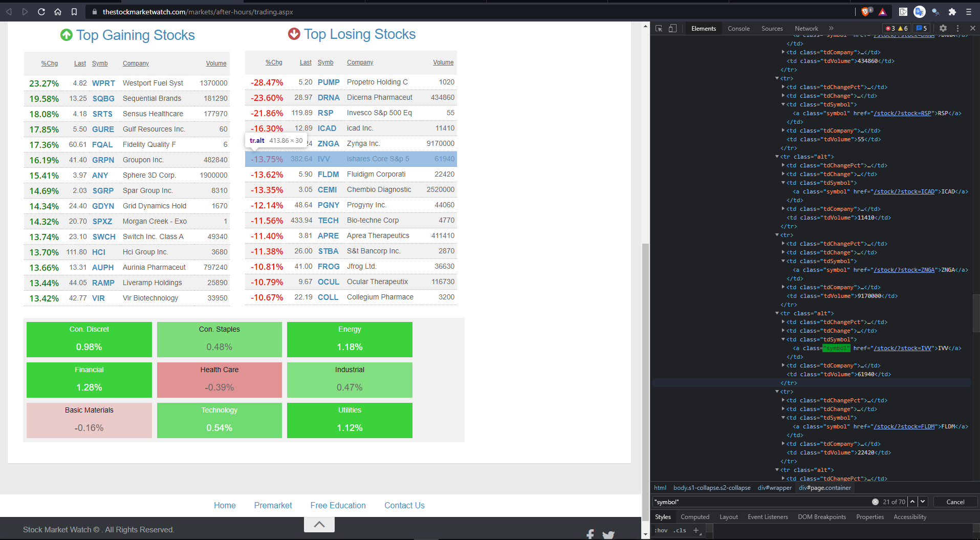
Task: Open the PUMP stock symbol link
Action: tap(329, 82)
